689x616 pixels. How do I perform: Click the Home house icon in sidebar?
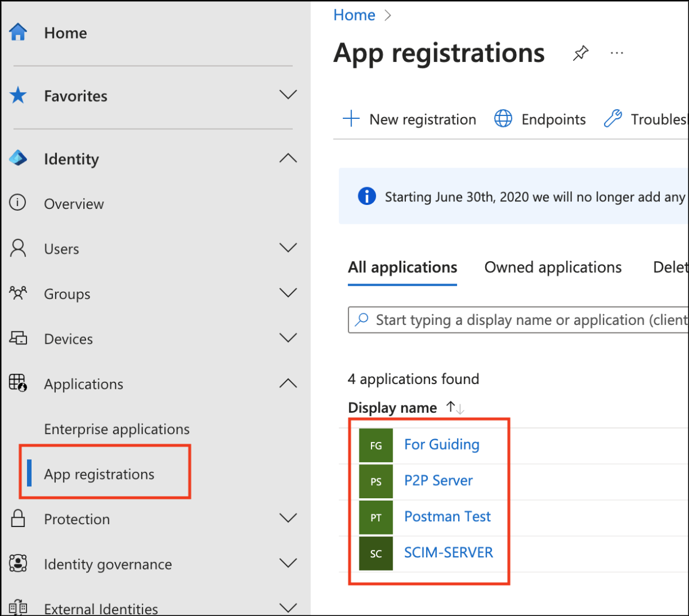[18, 32]
